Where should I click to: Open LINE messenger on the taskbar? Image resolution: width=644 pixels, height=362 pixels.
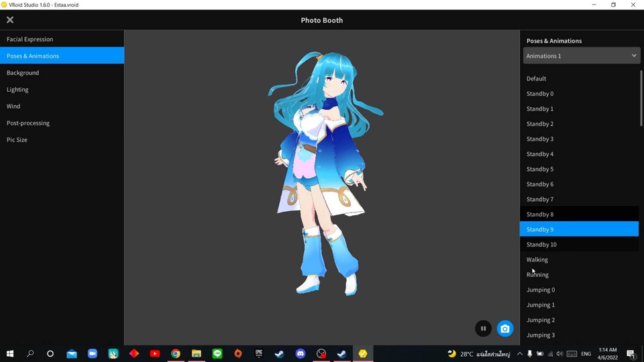click(217, 353)
